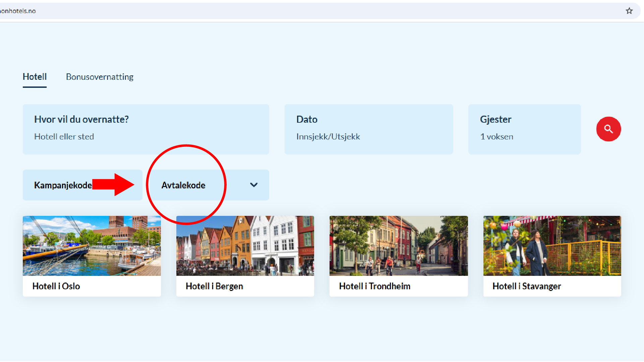Screen dimensions: 644x362
Task: Click the 'Hotell eller sted' placeholder text
Action: (x=64, y=137)
